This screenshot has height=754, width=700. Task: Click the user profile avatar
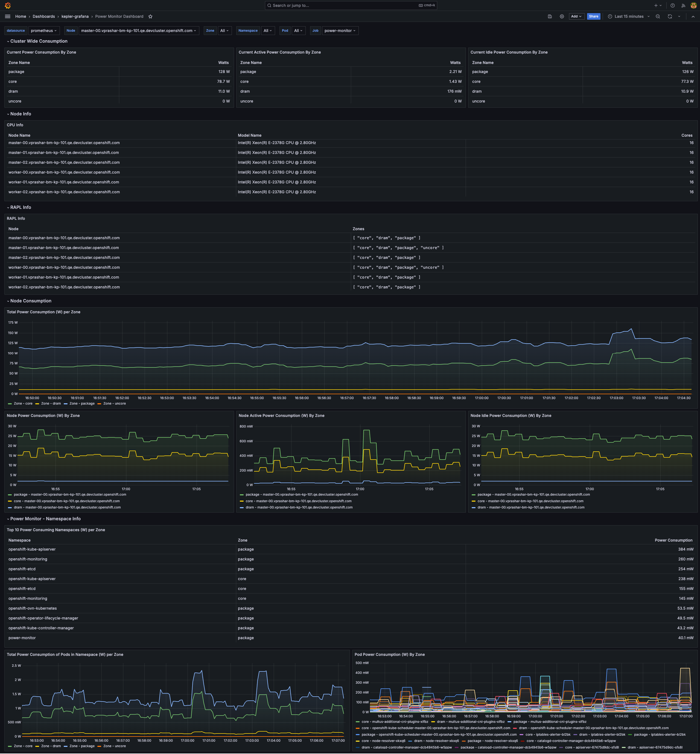pyautogui.click(x=693, y=5)
